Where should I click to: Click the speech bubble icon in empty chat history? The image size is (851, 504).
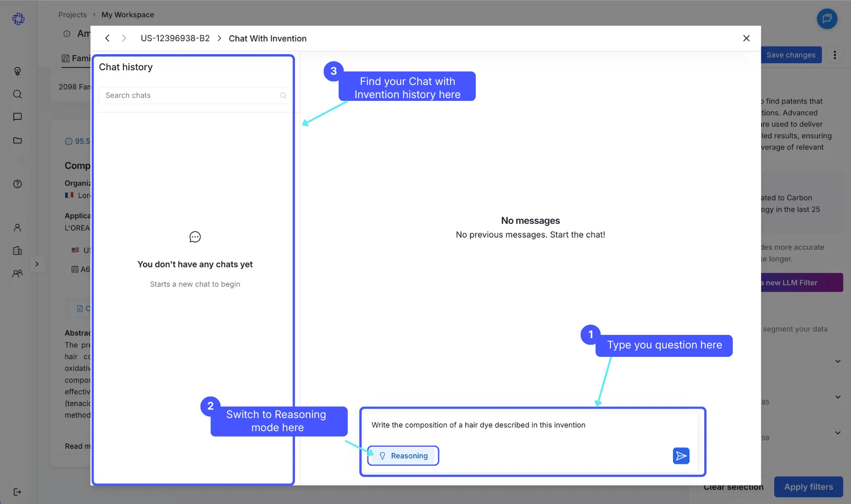[195, 237]
